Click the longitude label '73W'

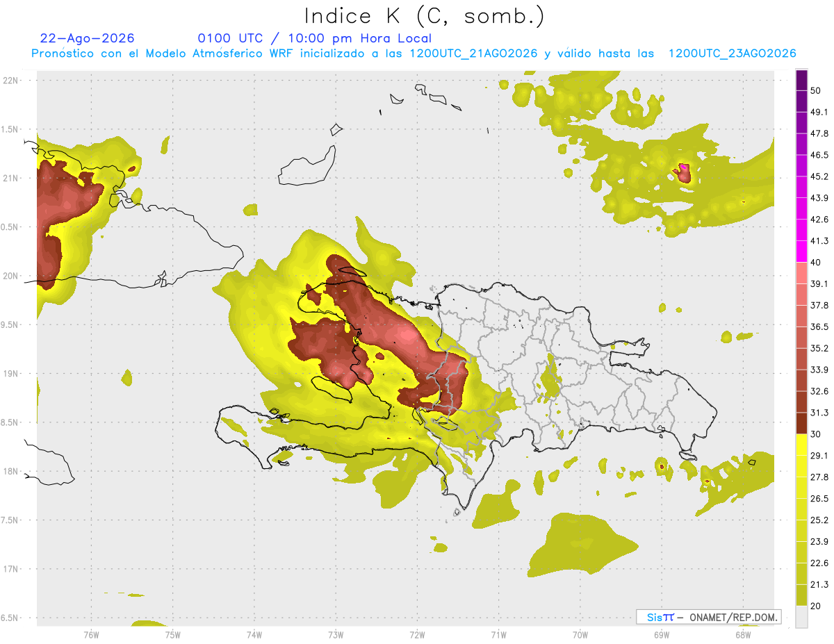pos(336,634)
